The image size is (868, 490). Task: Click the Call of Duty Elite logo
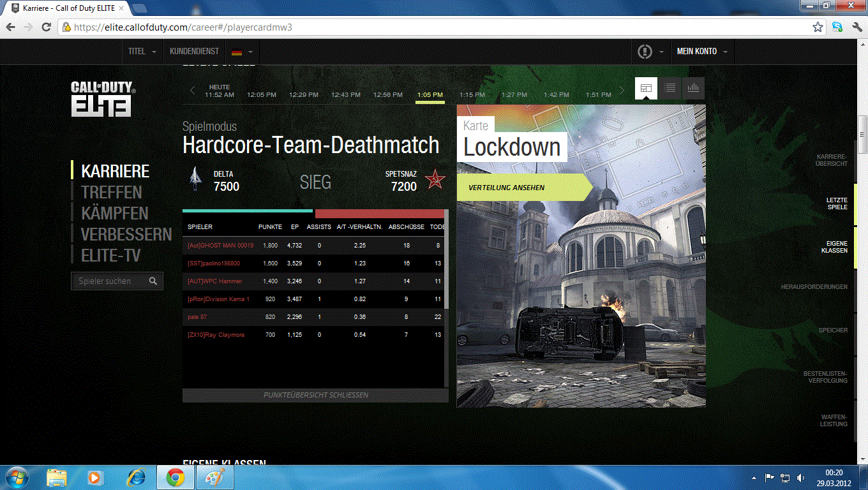102,98
